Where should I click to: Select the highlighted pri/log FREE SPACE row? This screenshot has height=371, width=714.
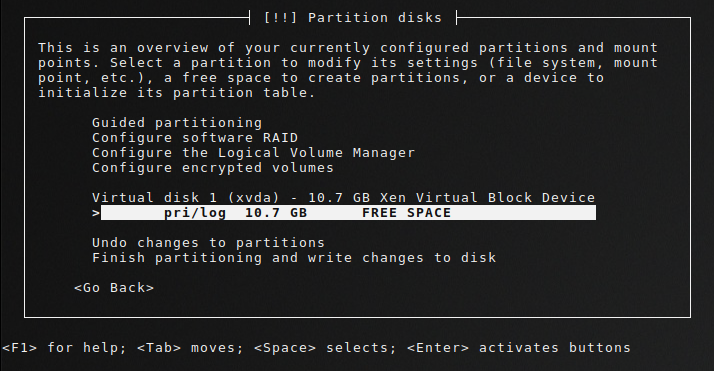click(x=348, y=213)
